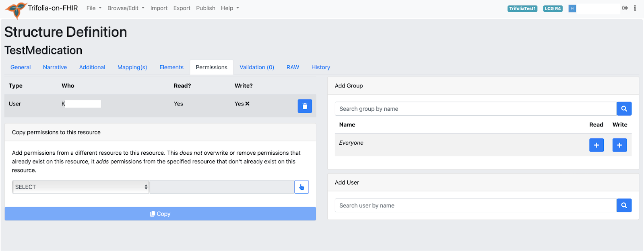Add read permission for Everyone group
This screenshot has height=251, width=644.
coord(596,145)
